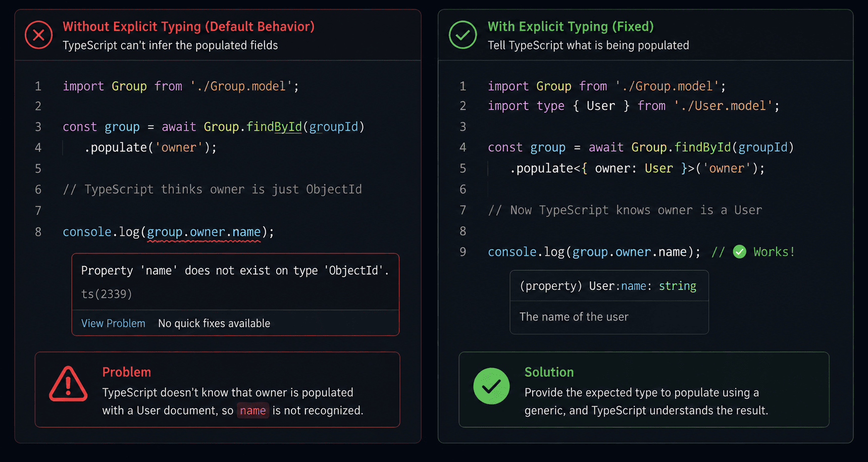
Task: Click '(property) User:name: string' tooltip text
Action: pyautogui.click(x=608, y=286)
